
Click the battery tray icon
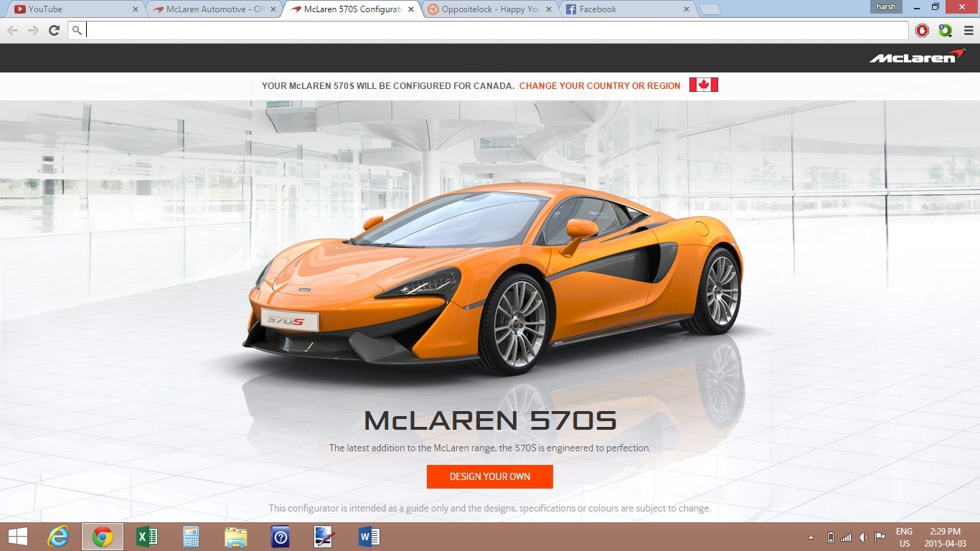pos(831,537)
